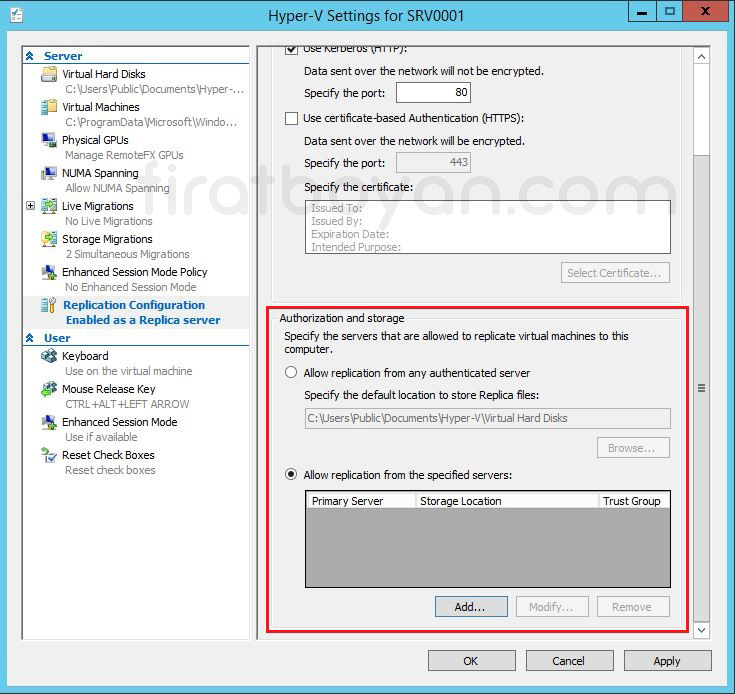Click the user Enhanced Session Mode icon
The width and height of the screenshot is (735, 694).
(x=49, y=422)
